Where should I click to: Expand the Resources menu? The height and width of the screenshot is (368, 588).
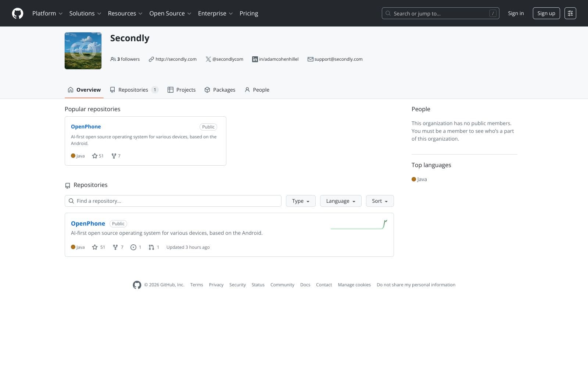125,13
